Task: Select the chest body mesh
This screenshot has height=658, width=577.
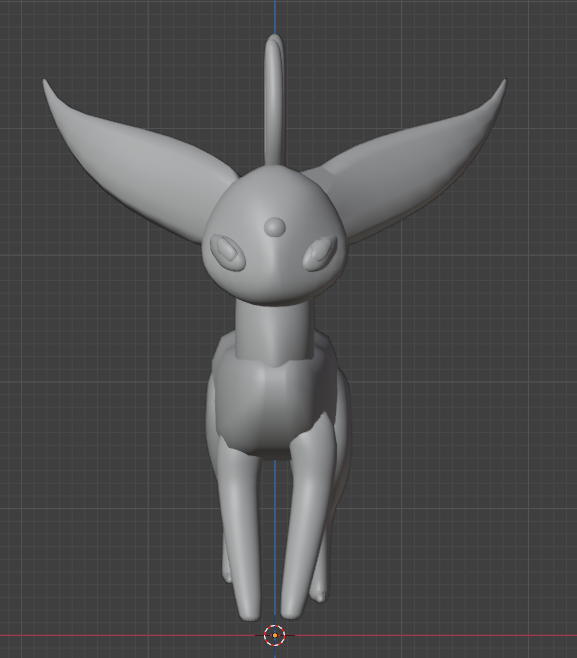Action: (273, 403)
